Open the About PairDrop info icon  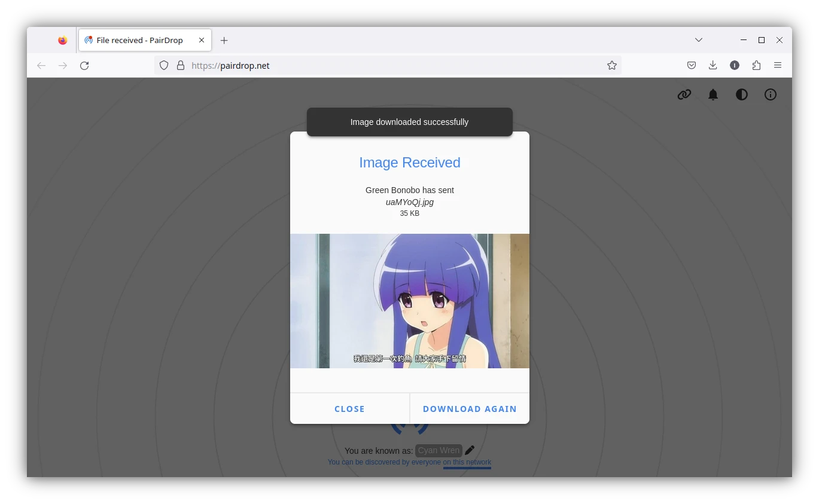tap(771, 94)
